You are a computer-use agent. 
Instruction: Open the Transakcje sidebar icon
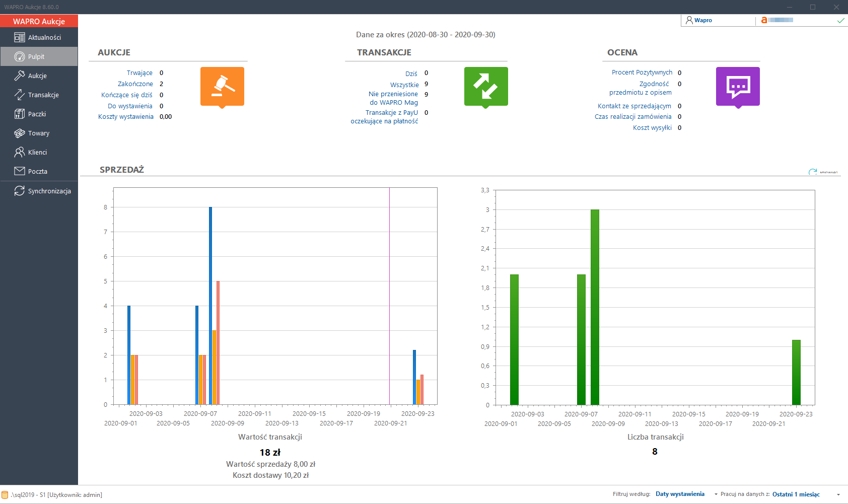(x=20, y=95)
